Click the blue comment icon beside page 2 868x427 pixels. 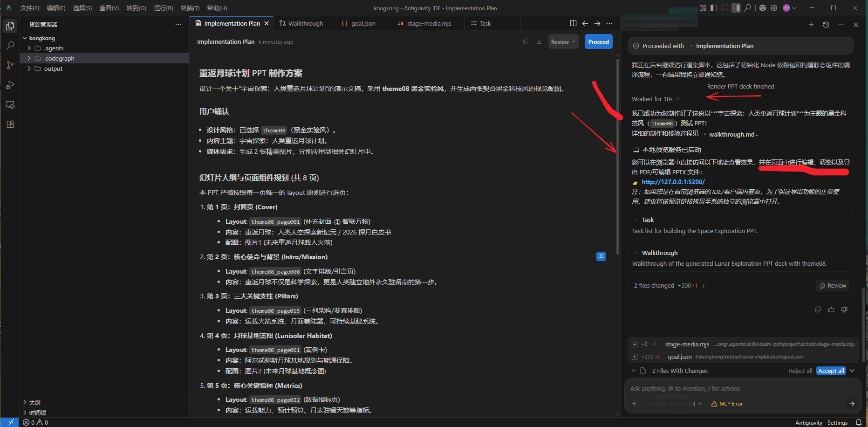tap(601, 256)
